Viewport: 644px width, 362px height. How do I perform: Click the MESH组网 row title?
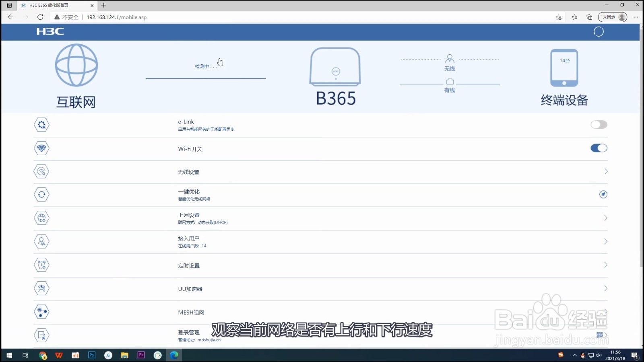coord(191,313)
